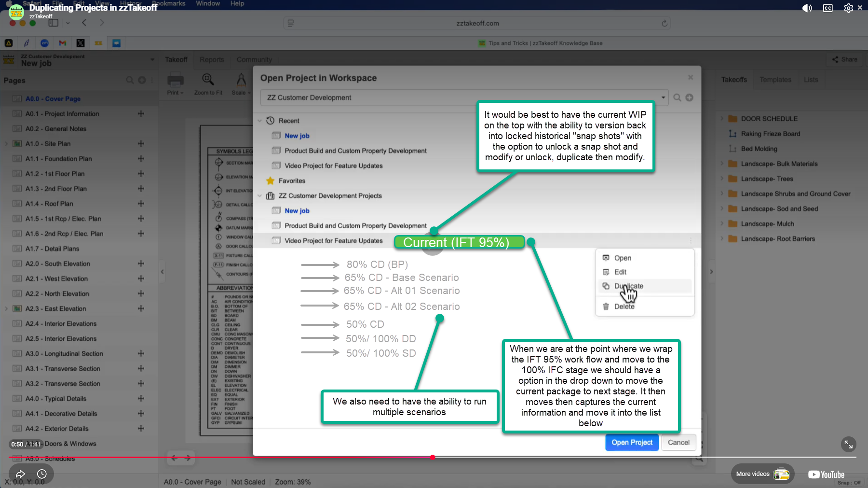Click the video share arrow icon
Image resolution: width=868 pixels, height=488 pixels.
[20, 474]
